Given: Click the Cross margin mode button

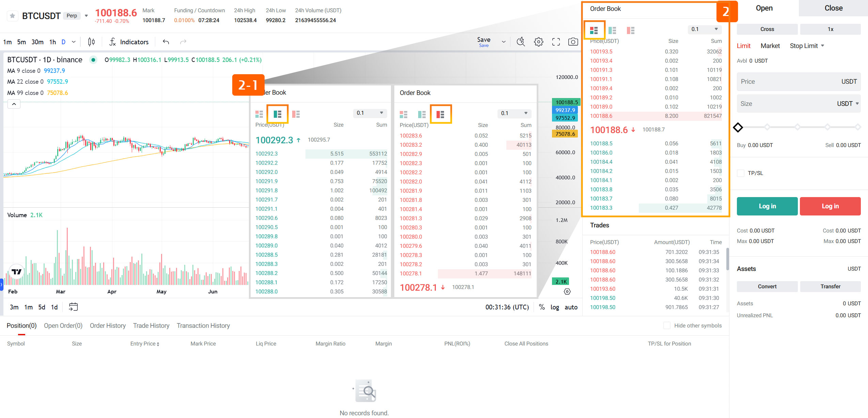Looking at the screenshot, I should click(767, 29).
